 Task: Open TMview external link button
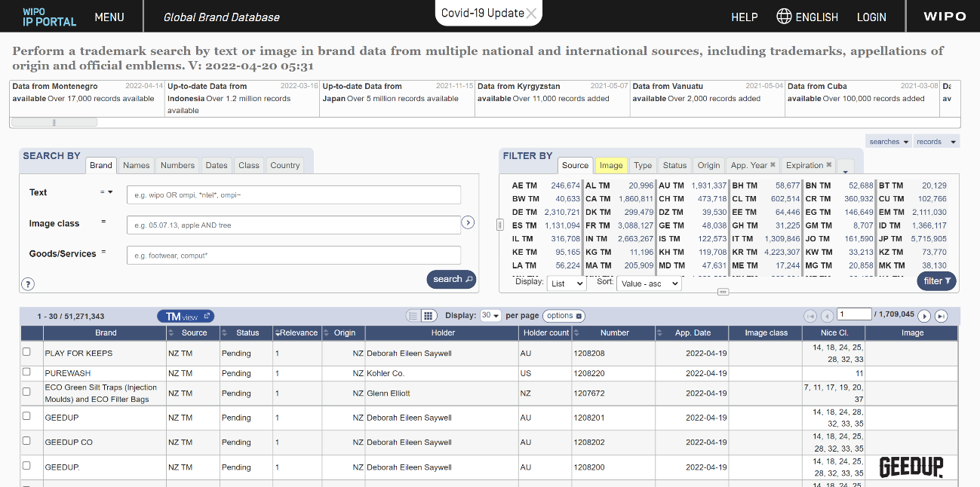[186, 317]
